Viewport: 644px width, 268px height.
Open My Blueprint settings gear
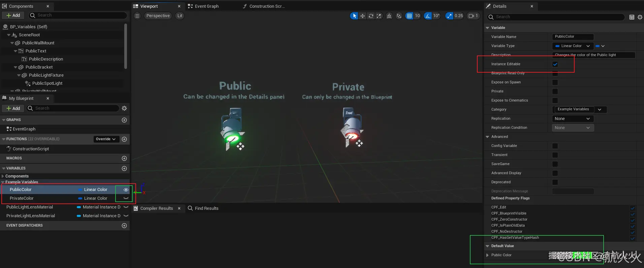(124, 108)
